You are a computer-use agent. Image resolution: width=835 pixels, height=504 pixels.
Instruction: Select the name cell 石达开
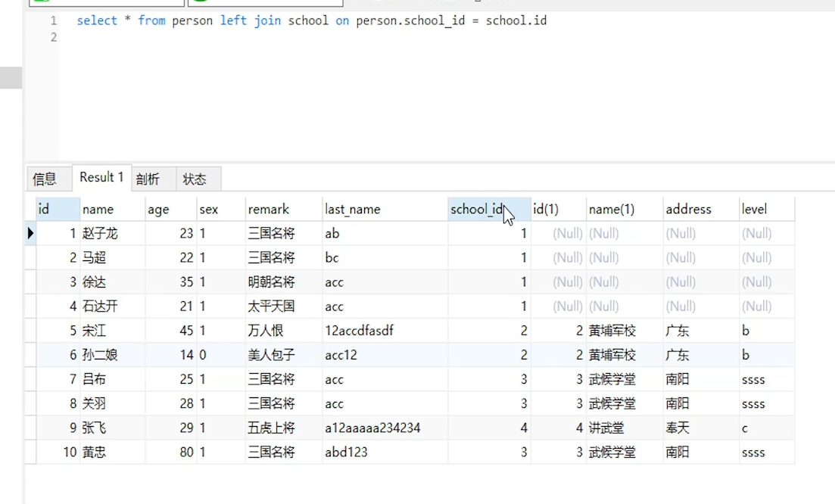pyautogui.click(x=112, y=306)
